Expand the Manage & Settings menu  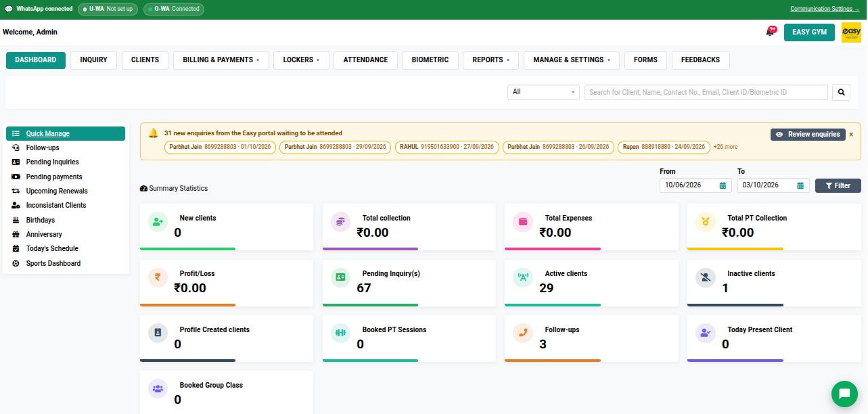pos(572,60)
